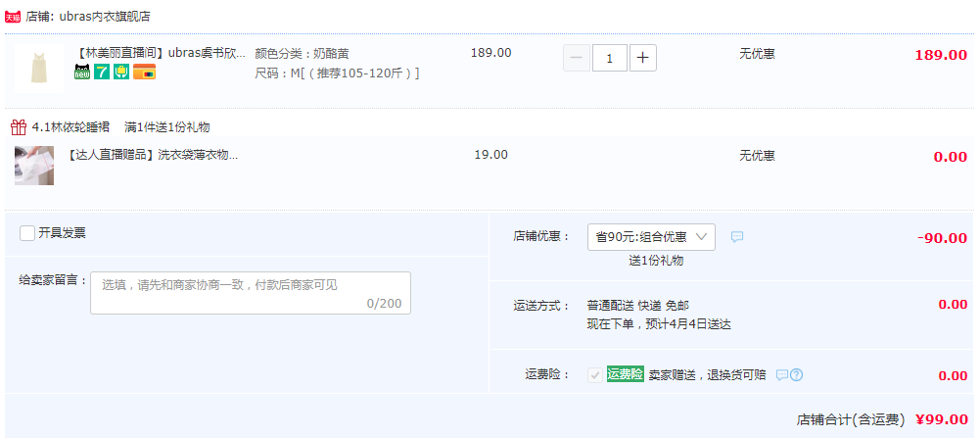Viewport: 980px width, 438px height.
Task: Click the 普通配送 快递 免邮 delivery text
Action: pos(638,306)
